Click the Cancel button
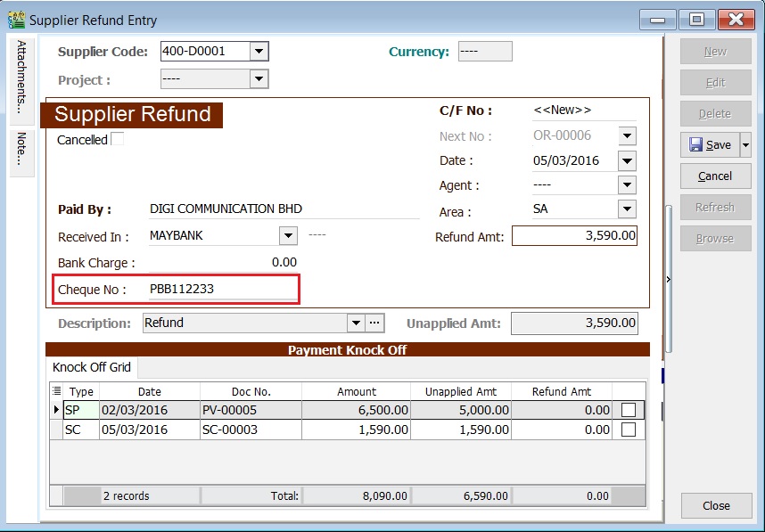Screen dimensions: 765x532 [x=715, y=176]
